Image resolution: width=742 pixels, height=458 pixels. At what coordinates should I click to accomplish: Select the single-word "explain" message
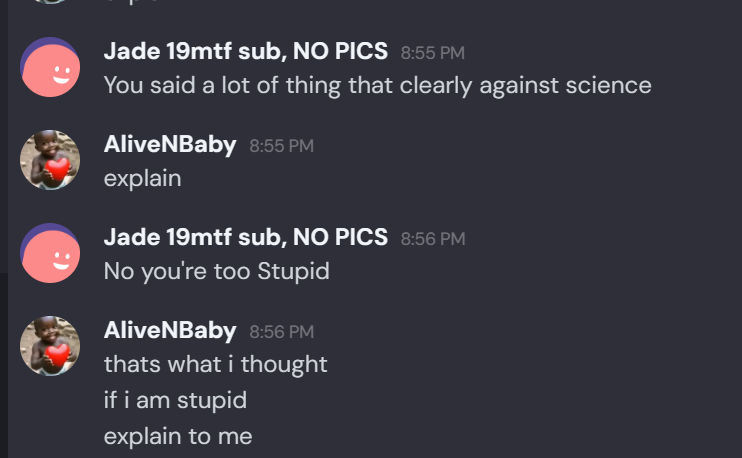click(142, 178)
